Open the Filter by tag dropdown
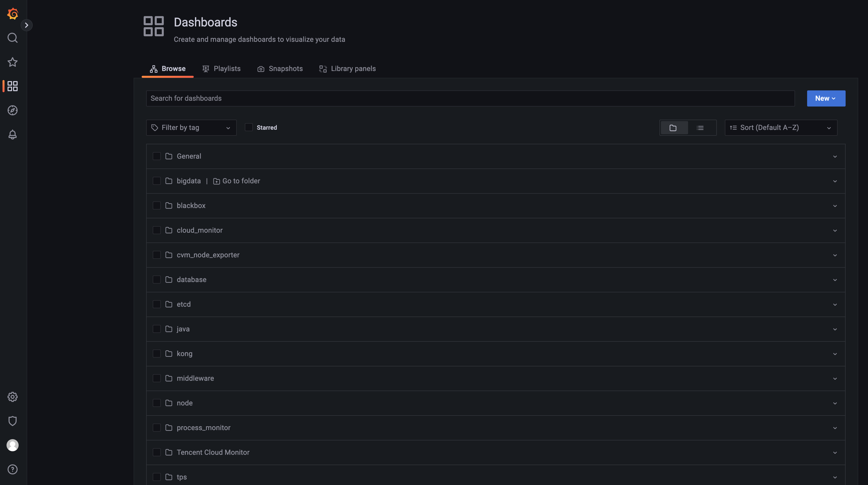Screen dimensions: 868x485 coord(191,127)
